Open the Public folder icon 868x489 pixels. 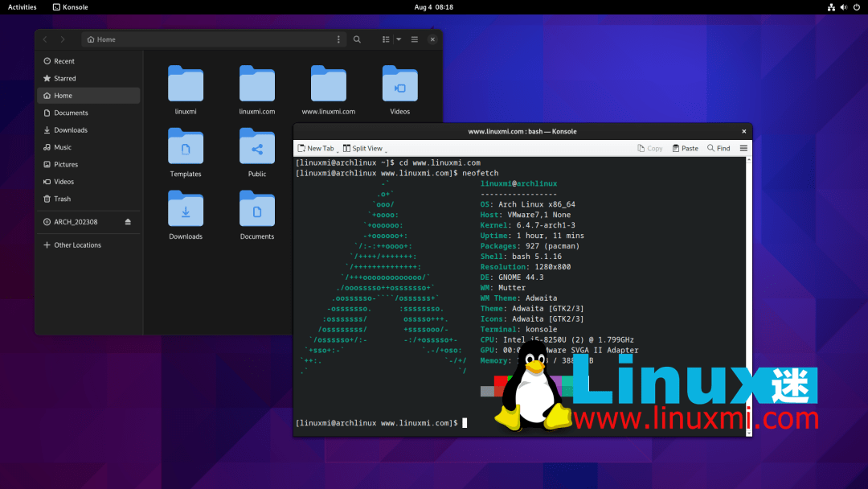point(257,146)
